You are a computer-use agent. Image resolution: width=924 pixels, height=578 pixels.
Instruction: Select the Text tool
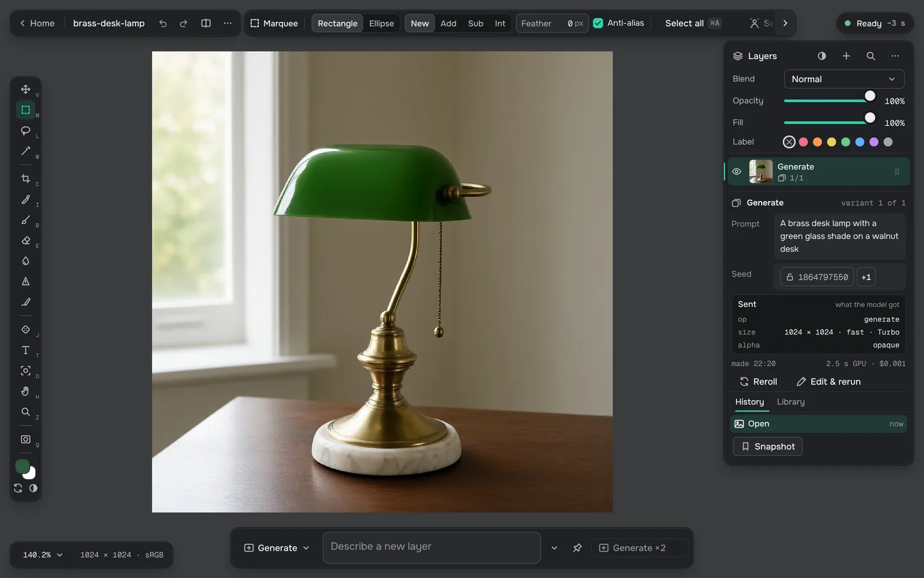[x=26, y=350]
